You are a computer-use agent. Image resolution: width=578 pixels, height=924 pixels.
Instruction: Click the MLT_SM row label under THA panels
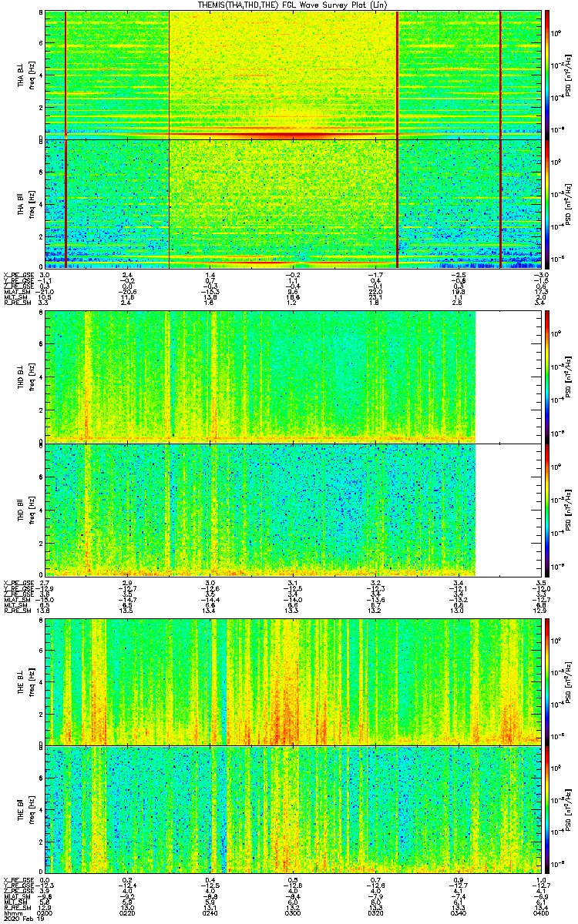15,298
